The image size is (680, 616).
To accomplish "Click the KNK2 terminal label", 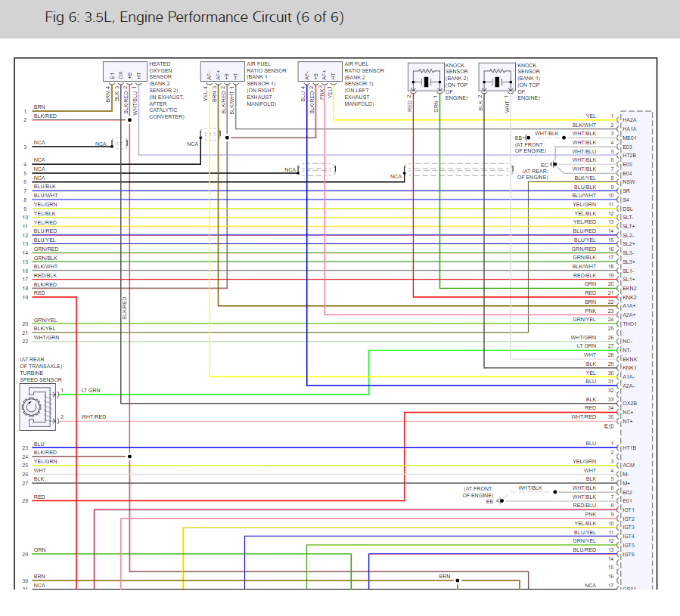I will (629, 297).
